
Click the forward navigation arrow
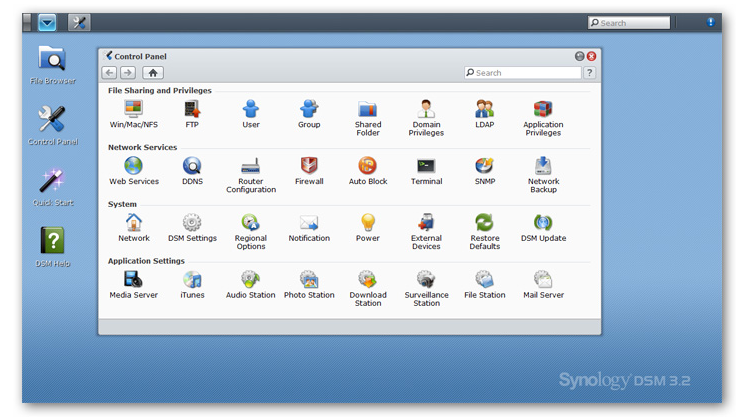(x=128, y=73)
